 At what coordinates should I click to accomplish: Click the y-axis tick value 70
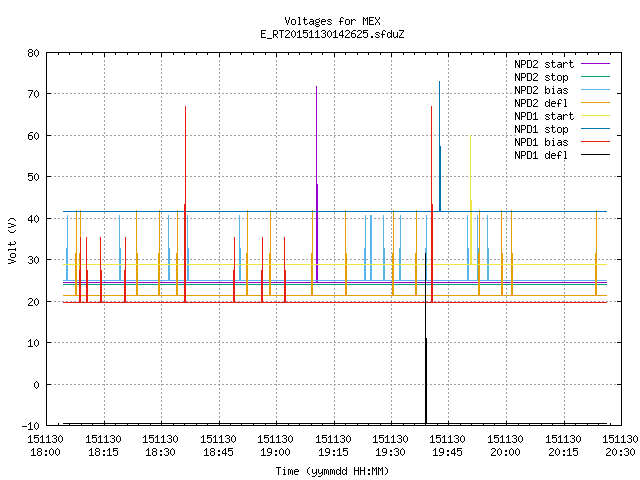click(x=33, y=94)
